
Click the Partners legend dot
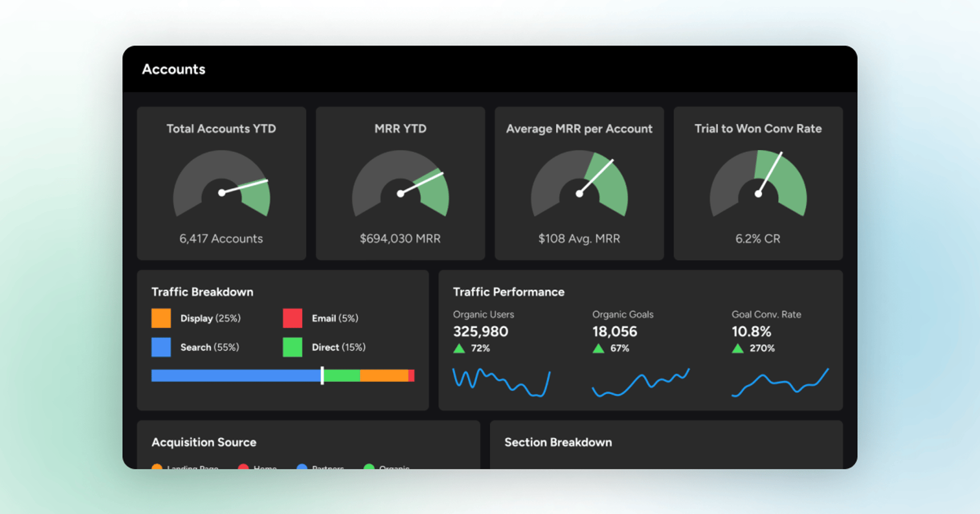point(302,468)
